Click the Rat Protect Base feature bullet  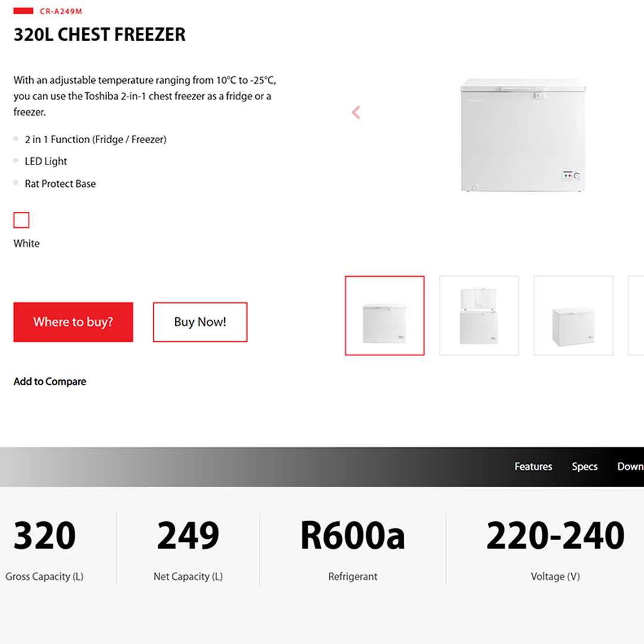pos(60,184)
